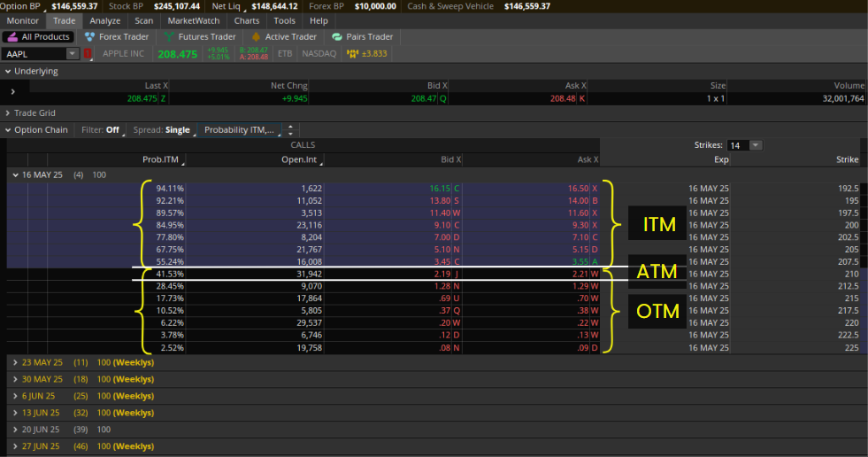The height and width of the screenshot is (457, 868).
Task: Open the Spread: Single menu
Action: click(162, 129)
